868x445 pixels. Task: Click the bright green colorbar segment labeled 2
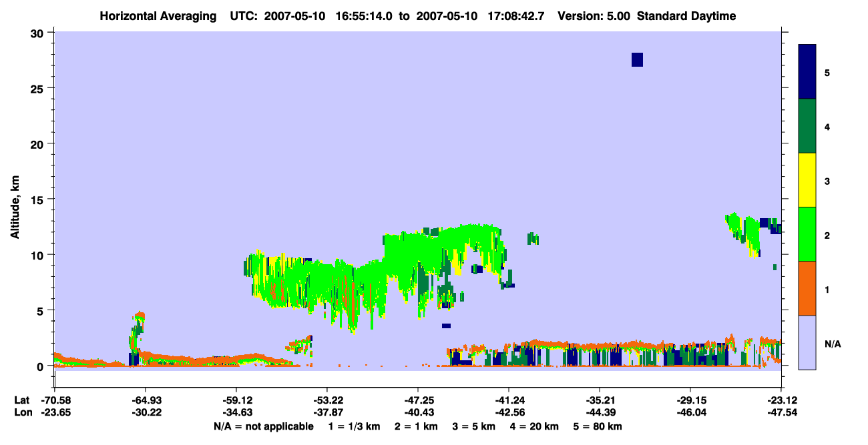(x=807, y=234)
